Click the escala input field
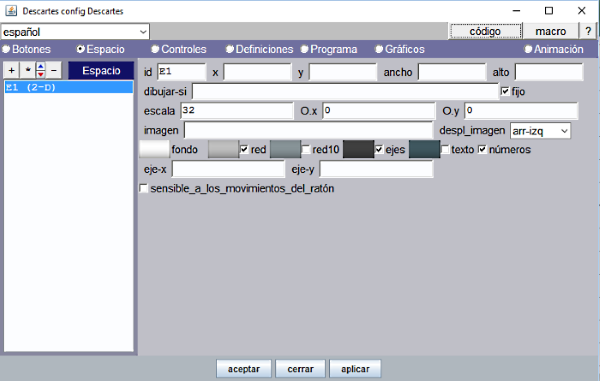 237,111
